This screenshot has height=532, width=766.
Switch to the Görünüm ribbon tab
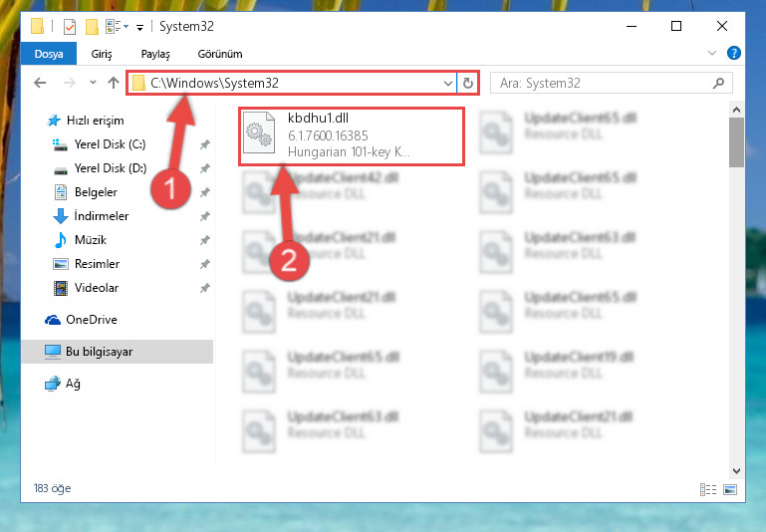coord(220,54)
